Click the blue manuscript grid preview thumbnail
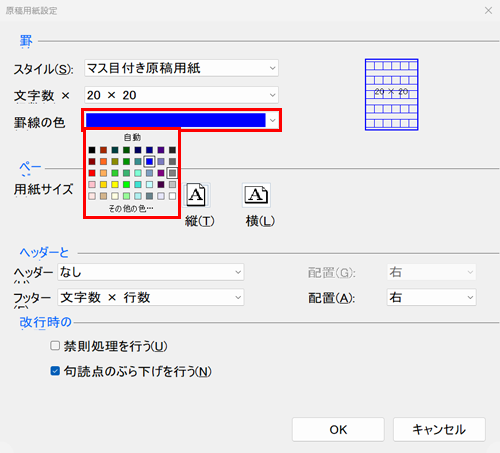Viewport: 500px width, 453px height. point(391,95)
